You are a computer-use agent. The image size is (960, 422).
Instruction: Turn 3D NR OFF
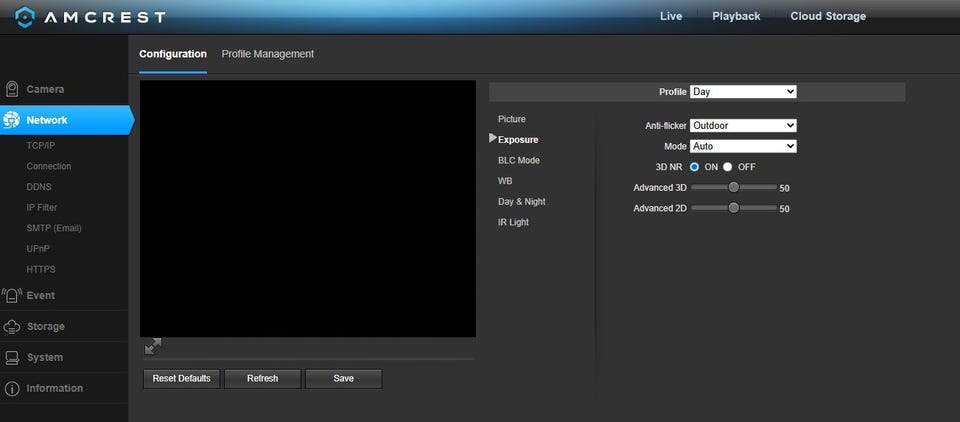click(727, 167)
